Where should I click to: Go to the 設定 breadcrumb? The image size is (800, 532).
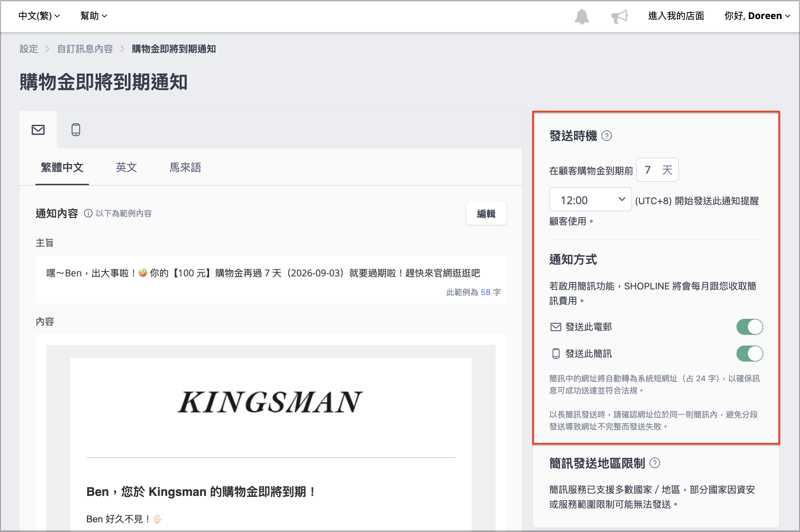pos(29,49)
